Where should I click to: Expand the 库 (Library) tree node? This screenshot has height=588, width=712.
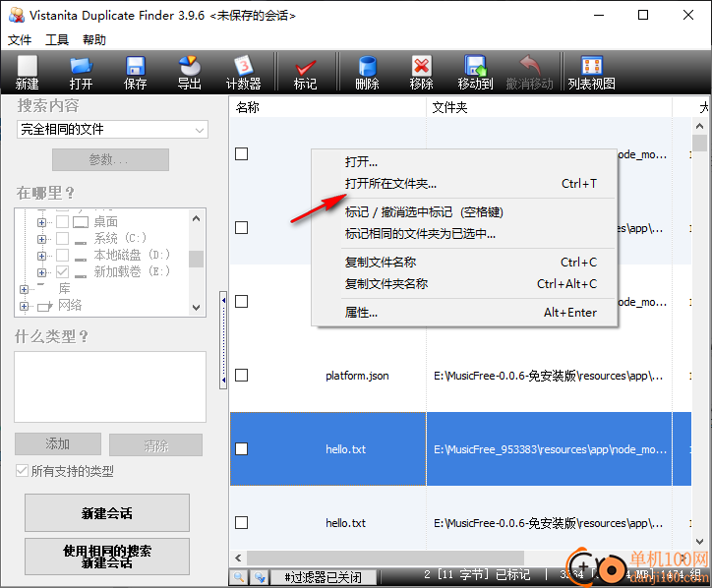coord(25,289)
